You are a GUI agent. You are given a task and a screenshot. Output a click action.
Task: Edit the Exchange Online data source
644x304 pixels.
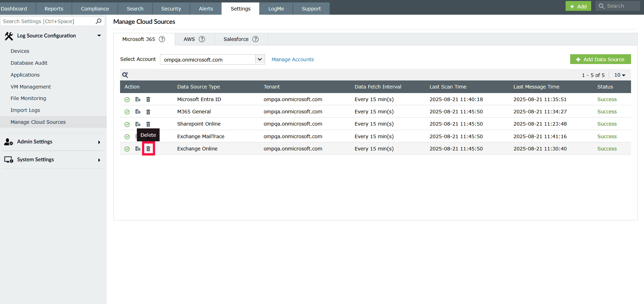coord(138,149)
